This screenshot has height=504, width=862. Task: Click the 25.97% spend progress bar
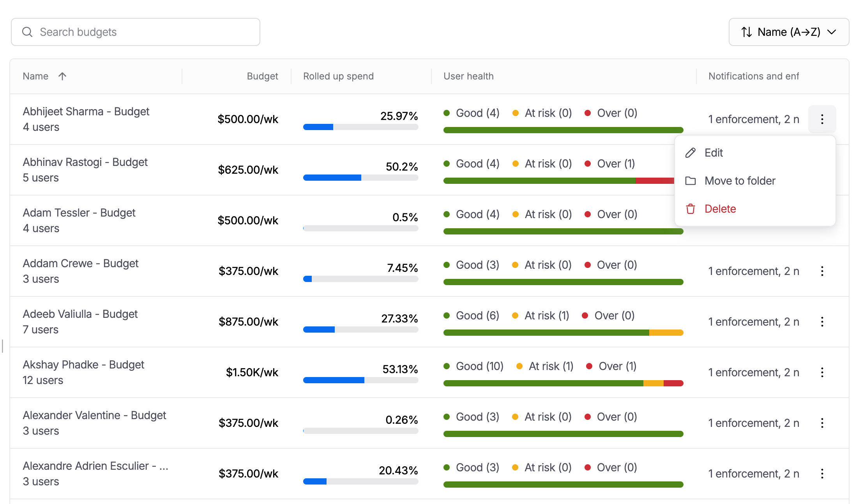360,127
